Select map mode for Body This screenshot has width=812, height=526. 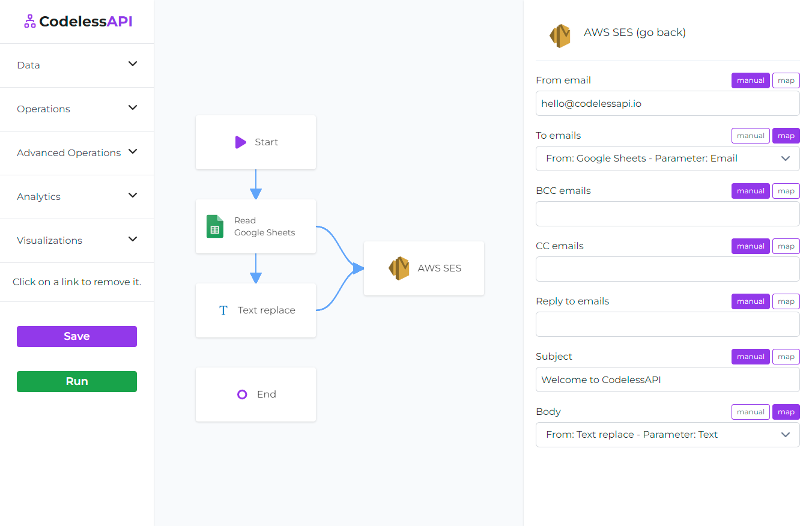click(786, 412)
